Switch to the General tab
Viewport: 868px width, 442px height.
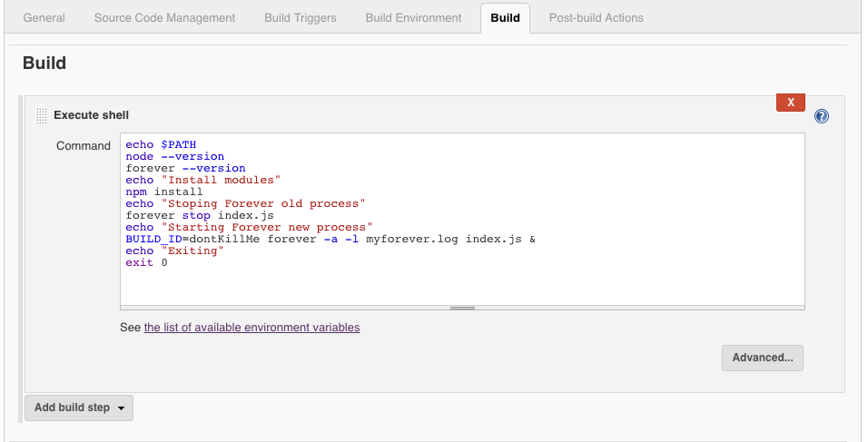point(44,18)
